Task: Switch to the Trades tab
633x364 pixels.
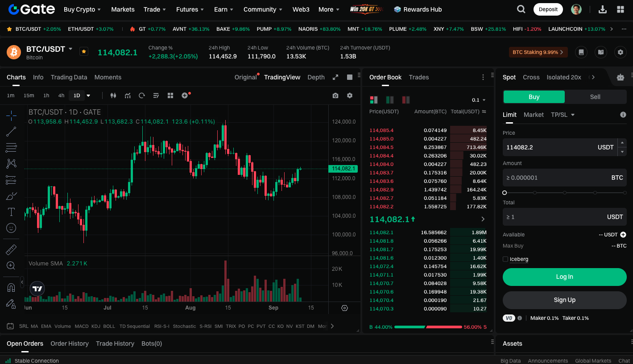Action: tap(419, 77)
